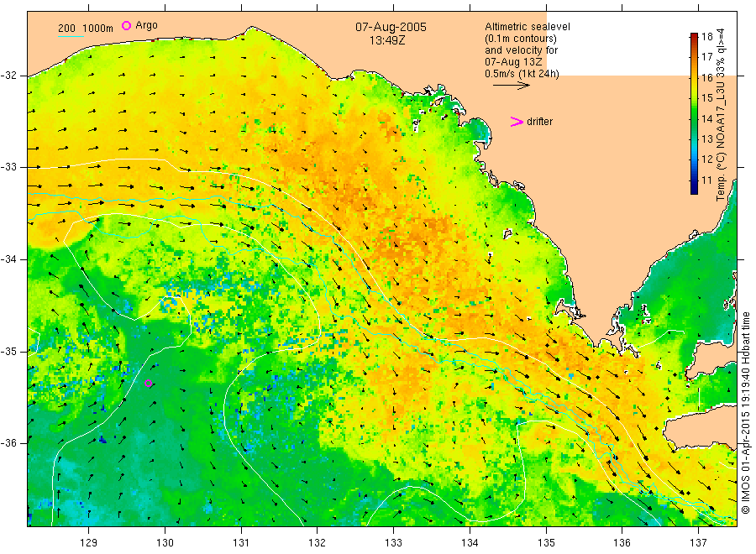
Task: Click the '200 1000m' depth legend text
Action: [x=86, y=29]
